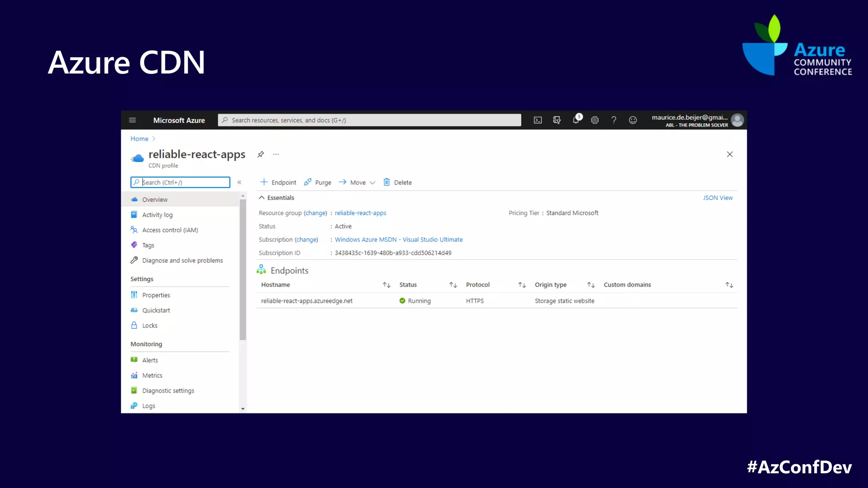
Task: Open portal settings gear
Action: (x=595, y=120)
